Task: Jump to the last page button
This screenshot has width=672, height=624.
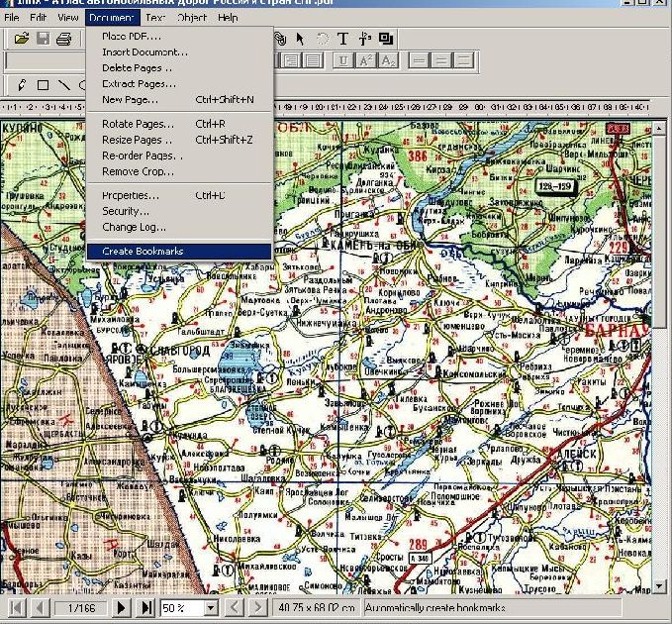Action: pos(146,608)
